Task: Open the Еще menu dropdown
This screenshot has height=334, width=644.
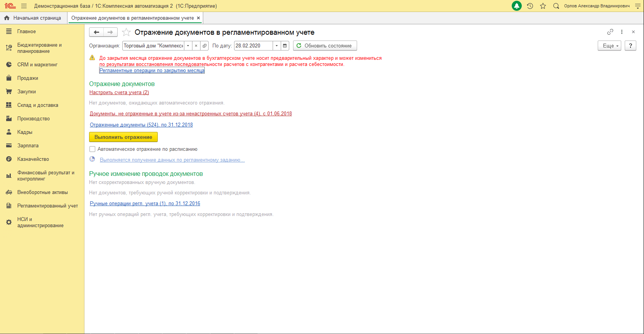Action: click(x=609, y=46)
